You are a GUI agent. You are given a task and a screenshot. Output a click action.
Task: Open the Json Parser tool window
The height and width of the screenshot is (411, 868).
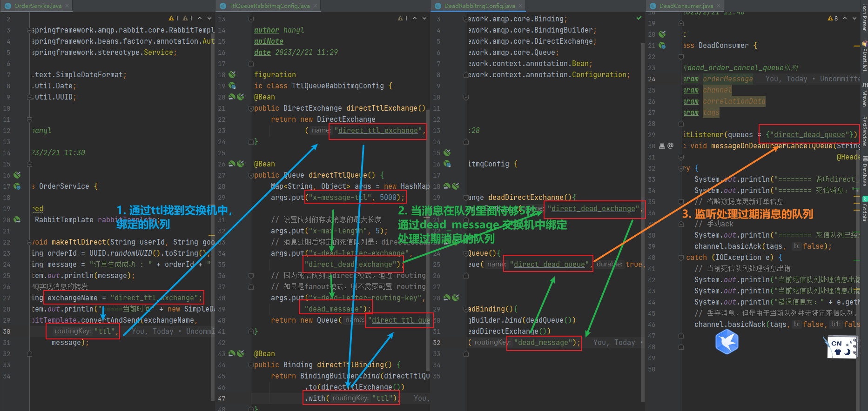864,16
